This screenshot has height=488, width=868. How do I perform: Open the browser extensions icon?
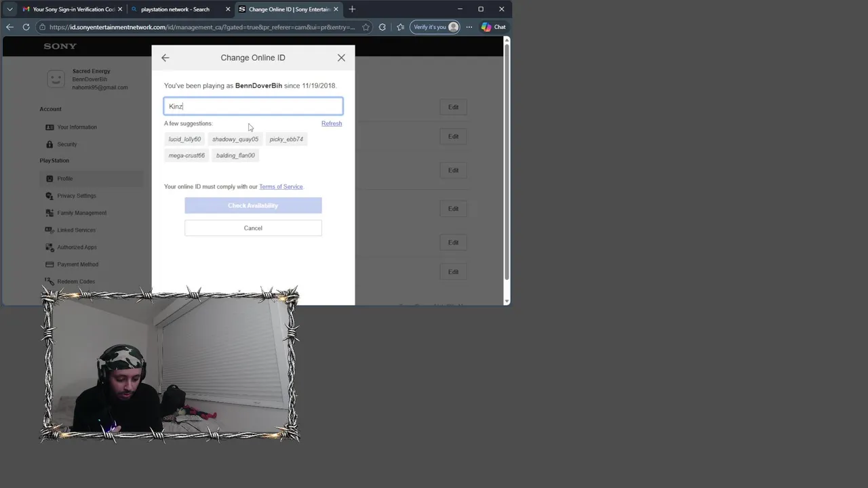382,27
